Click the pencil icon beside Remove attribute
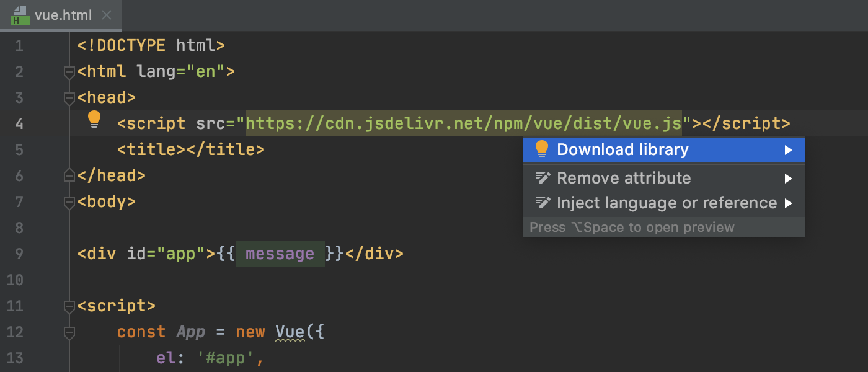 pyautogui.click(x=542, y=179)
